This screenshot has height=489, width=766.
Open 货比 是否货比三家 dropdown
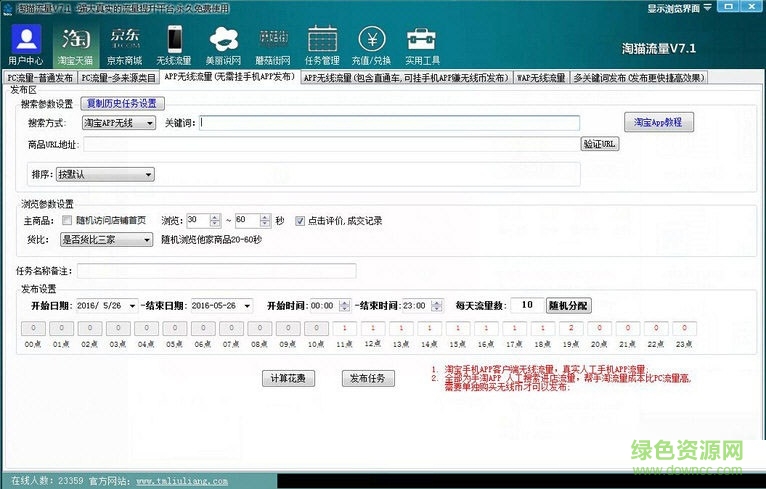point(106,239)
